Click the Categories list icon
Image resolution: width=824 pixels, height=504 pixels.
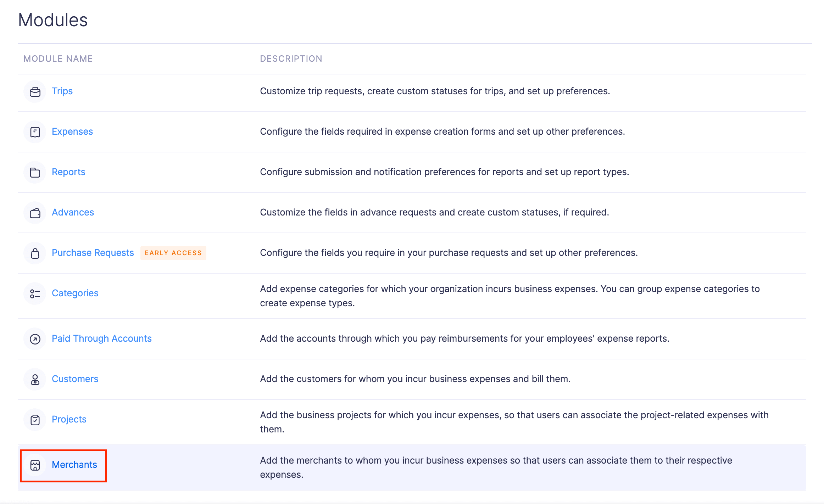(x=35, y=293)
